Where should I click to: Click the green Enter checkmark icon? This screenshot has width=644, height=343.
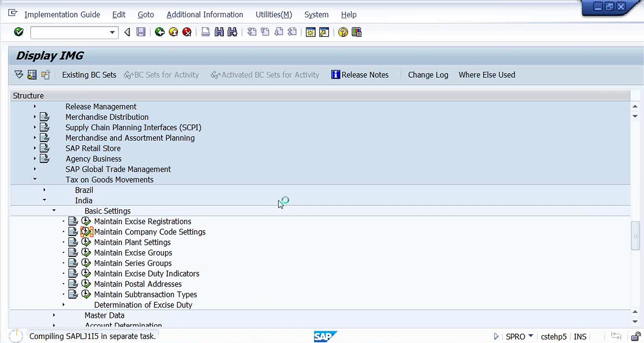(19, 32)
